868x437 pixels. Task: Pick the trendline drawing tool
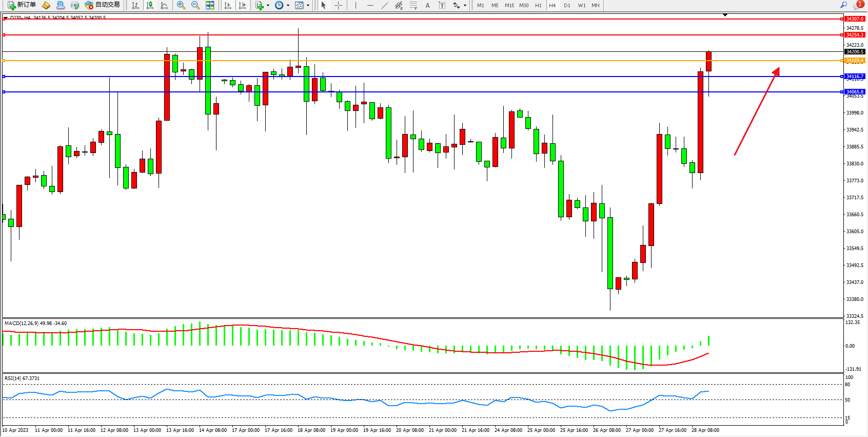[384, 5]
